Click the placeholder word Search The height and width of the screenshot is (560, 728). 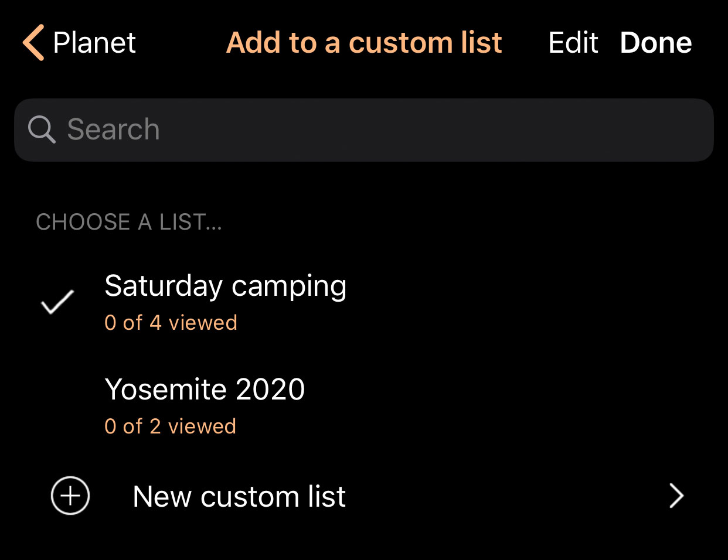pyautogui.click(x=113, y=129)
